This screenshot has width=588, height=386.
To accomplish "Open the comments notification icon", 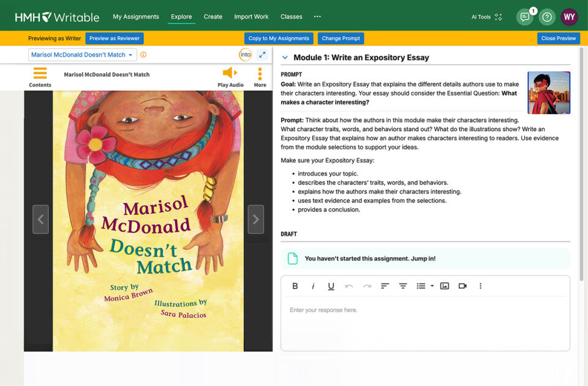I will pos(525,17).
